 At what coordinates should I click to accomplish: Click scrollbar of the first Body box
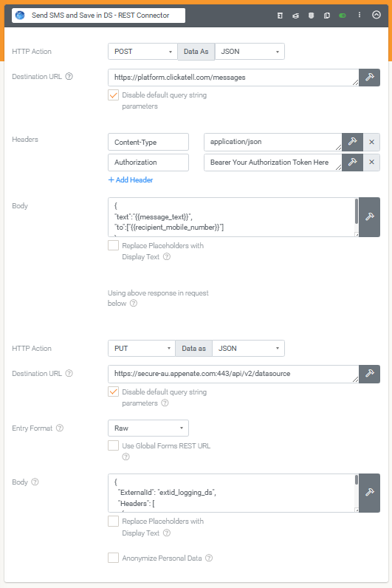pos(357,211)
